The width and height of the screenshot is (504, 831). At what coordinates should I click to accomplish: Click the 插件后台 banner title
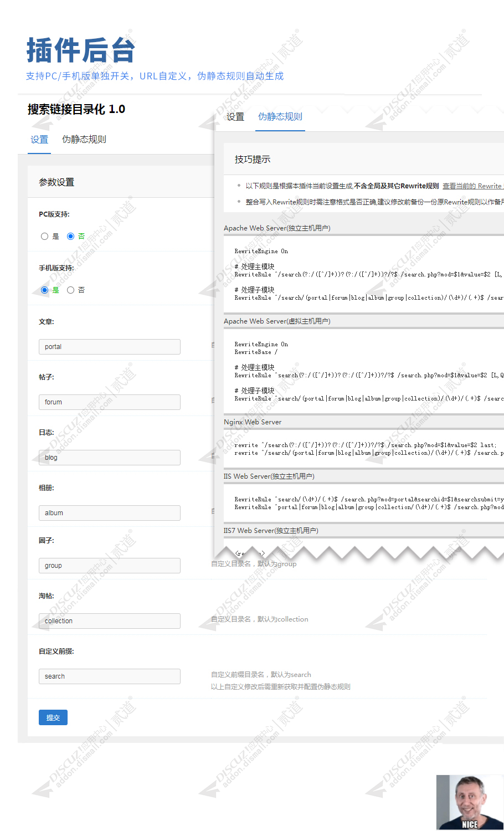click(81, 50)
